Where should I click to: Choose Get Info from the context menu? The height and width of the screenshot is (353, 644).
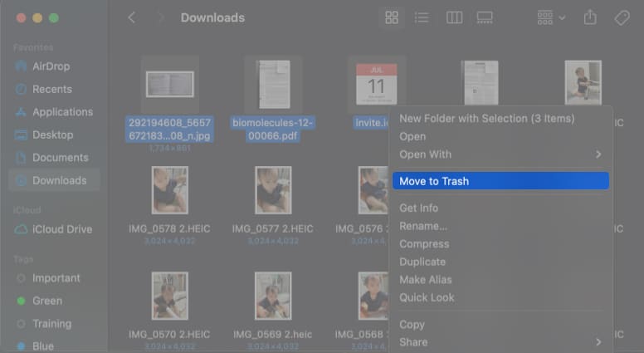500,208
